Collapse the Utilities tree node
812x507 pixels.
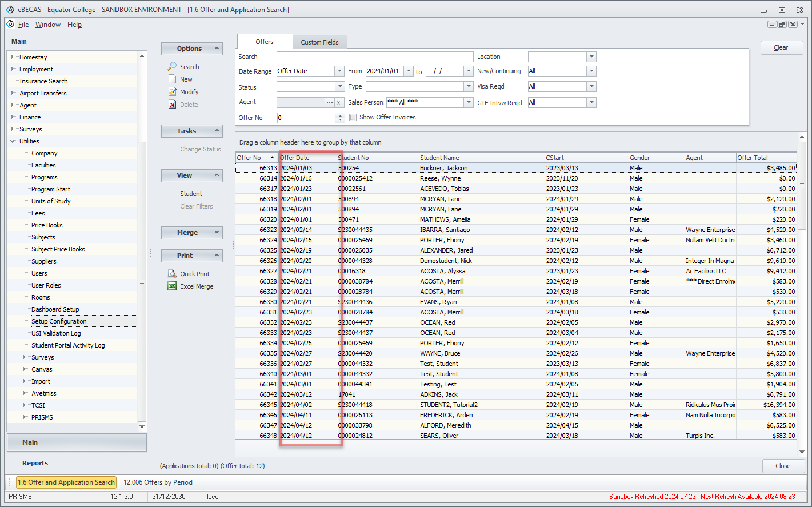coord(13,141)
